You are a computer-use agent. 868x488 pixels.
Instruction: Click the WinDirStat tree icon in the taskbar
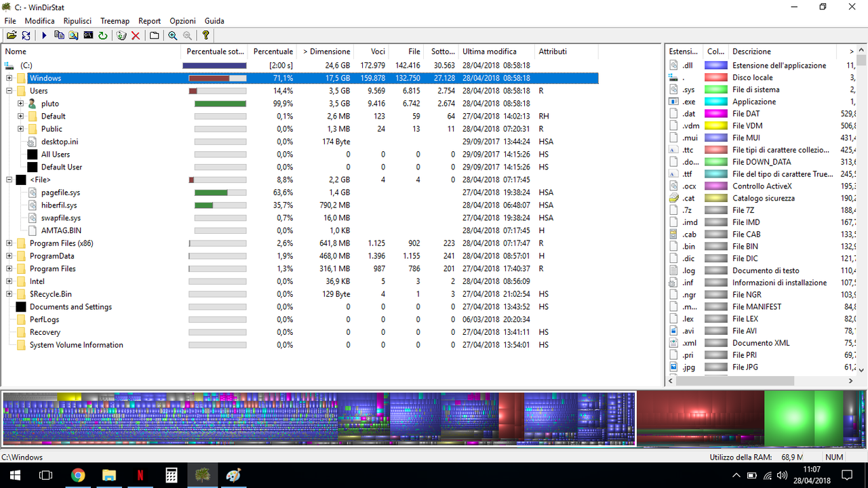pyautogui.click(x=202, y=474)
